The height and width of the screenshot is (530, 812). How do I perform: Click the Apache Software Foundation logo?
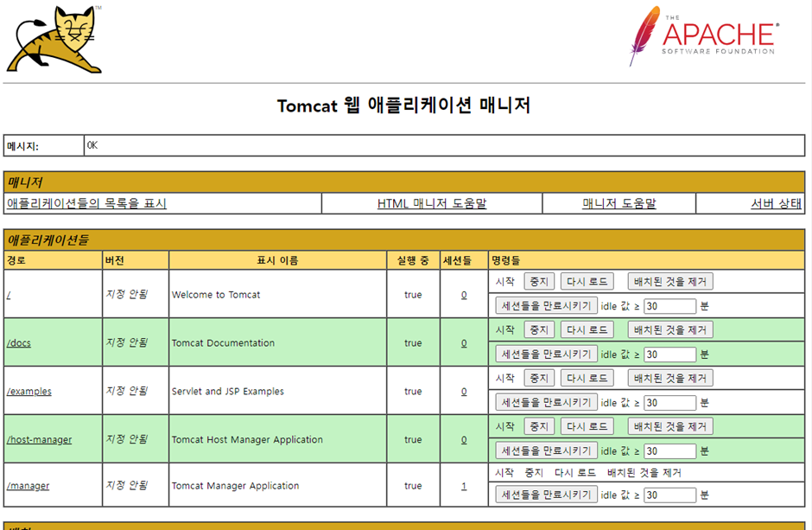(704, 36)
